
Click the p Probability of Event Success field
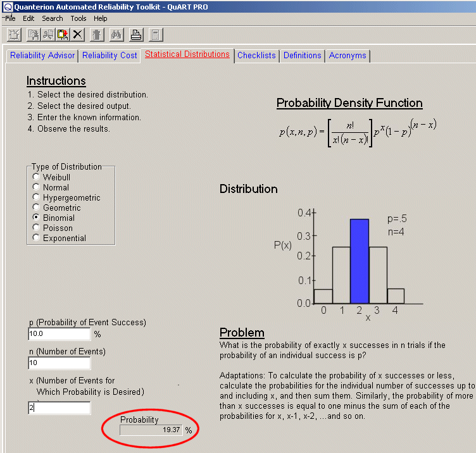coord(59,334)
